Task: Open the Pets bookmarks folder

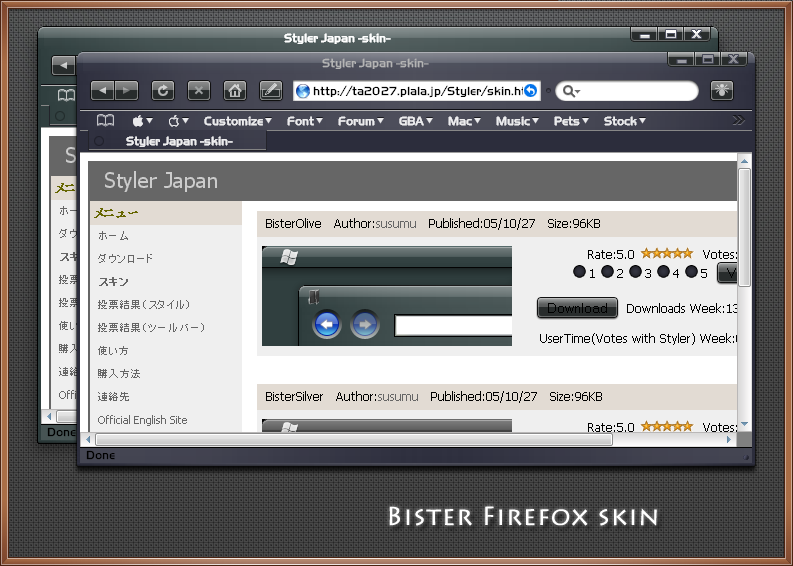Action: [x=571, y=121]
